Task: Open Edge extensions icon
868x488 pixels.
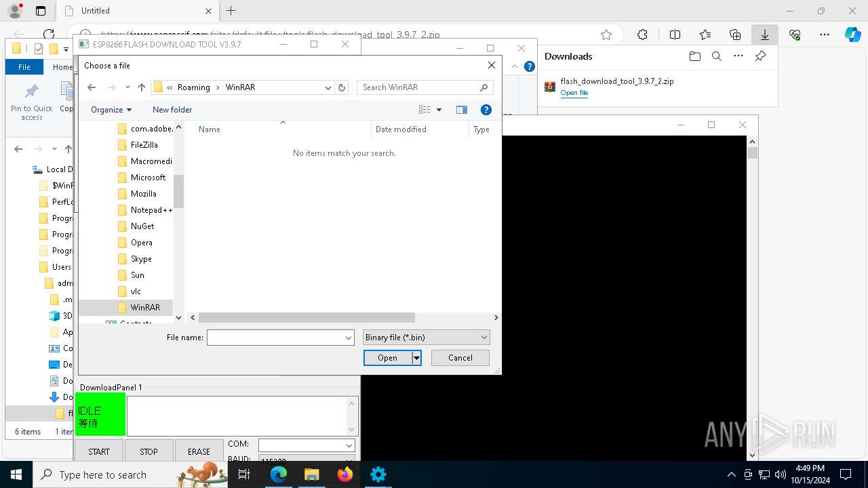Action: point(642,35)
